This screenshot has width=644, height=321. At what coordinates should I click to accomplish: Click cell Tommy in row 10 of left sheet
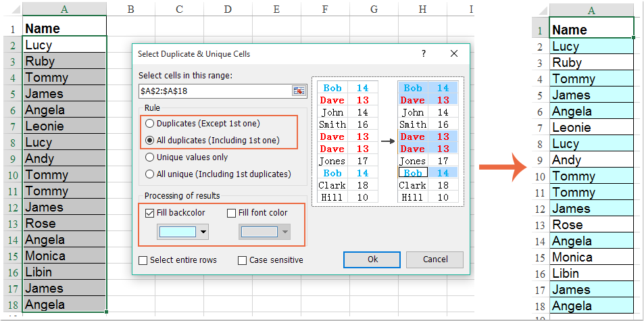pos(64,174)
